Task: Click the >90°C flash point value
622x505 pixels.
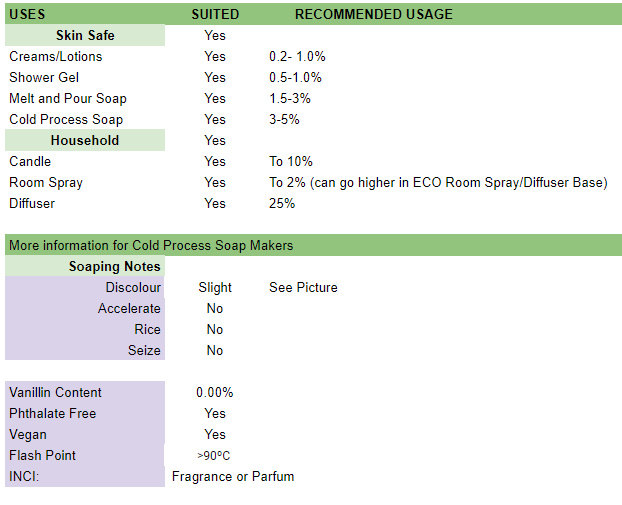Action: (x=215, y=455)
